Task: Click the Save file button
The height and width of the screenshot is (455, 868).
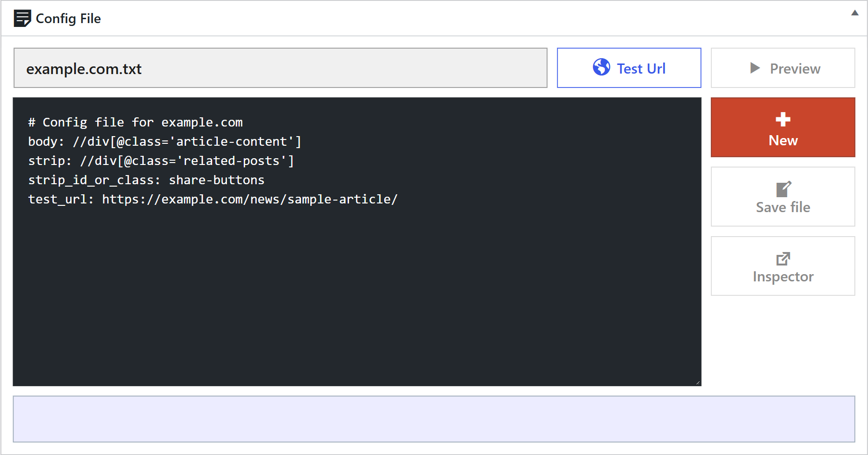Action: click(x=783, y=197)
